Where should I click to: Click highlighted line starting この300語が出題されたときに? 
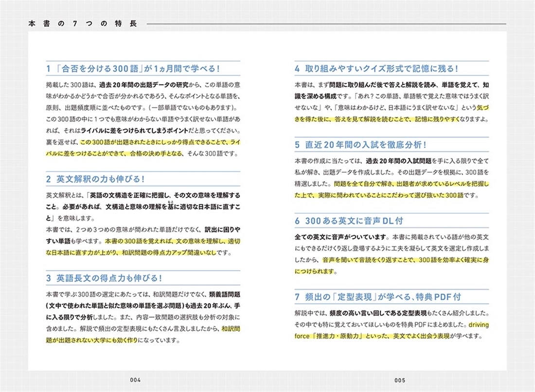[x=160, y=142]
